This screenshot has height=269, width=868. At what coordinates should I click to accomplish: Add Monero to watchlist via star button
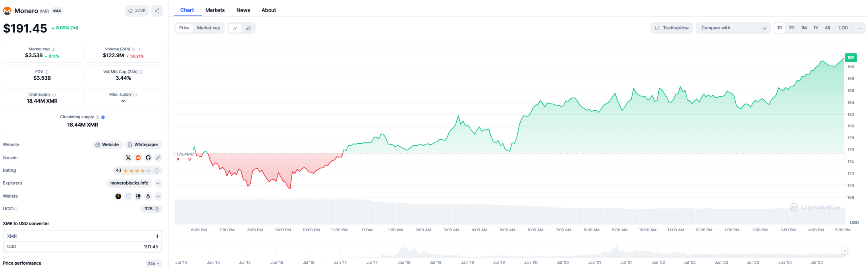[x=137, y=11]
